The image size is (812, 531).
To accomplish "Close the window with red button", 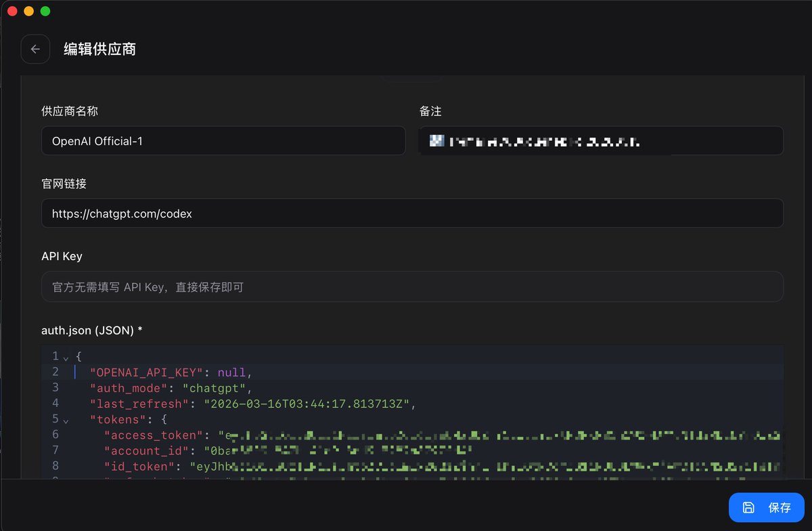I will pyautogui.click(x=12, y=11).
